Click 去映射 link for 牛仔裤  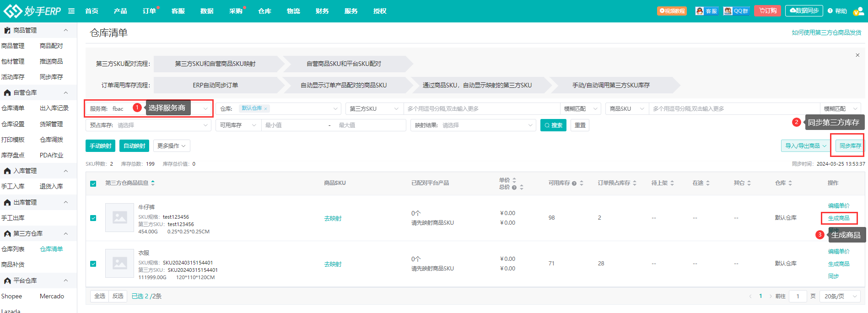point(333,219)
